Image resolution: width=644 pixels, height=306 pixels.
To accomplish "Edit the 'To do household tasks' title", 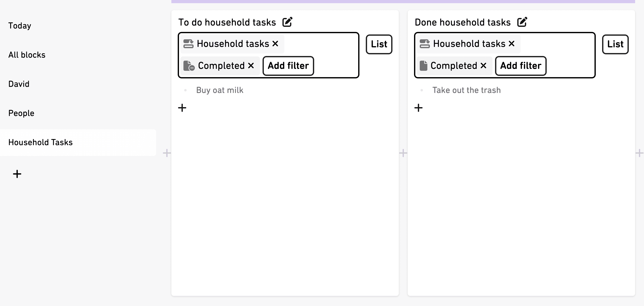I will tap(287, 22).
